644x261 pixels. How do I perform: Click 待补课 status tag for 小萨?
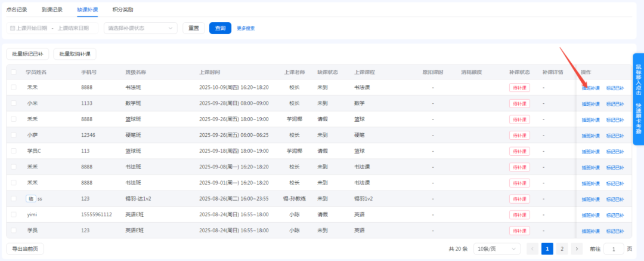[519, 135]
